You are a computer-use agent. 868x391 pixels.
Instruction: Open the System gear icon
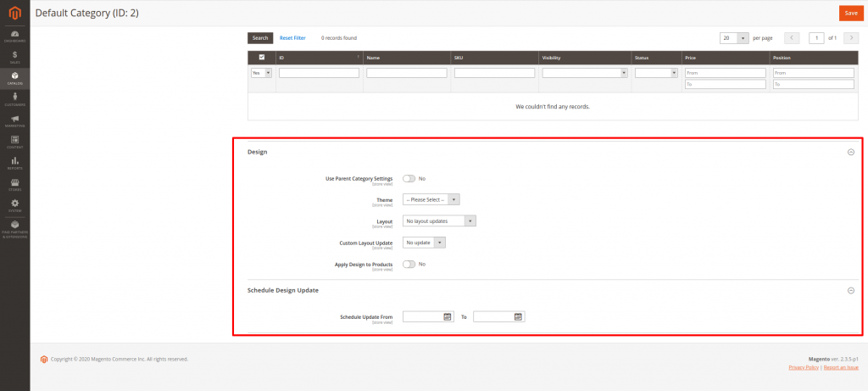coord(14,204)
